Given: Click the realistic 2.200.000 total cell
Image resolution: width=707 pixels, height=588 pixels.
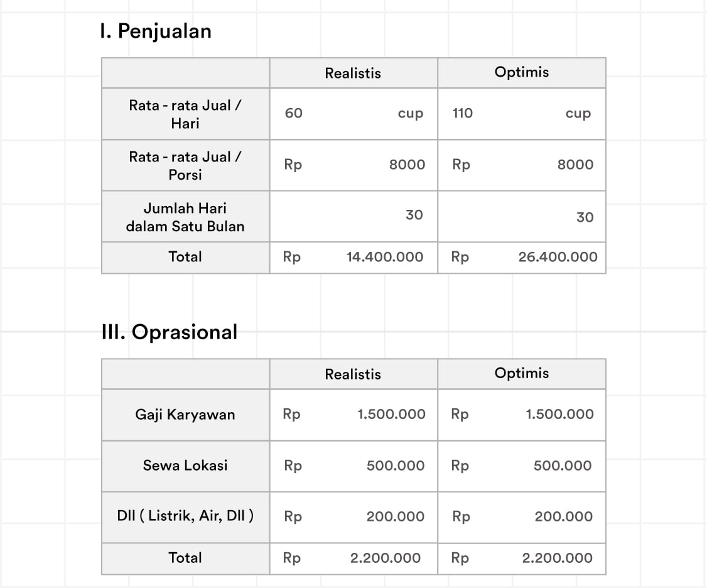Looking at the screenshot, I should 385,558.
